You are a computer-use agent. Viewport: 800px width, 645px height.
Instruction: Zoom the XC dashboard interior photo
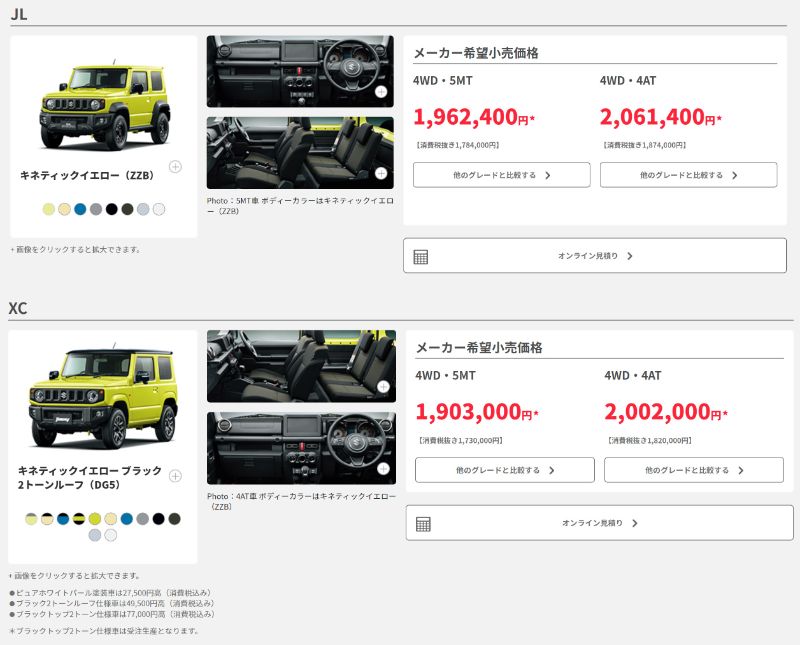pyautogui.click(x=384, y=468)
